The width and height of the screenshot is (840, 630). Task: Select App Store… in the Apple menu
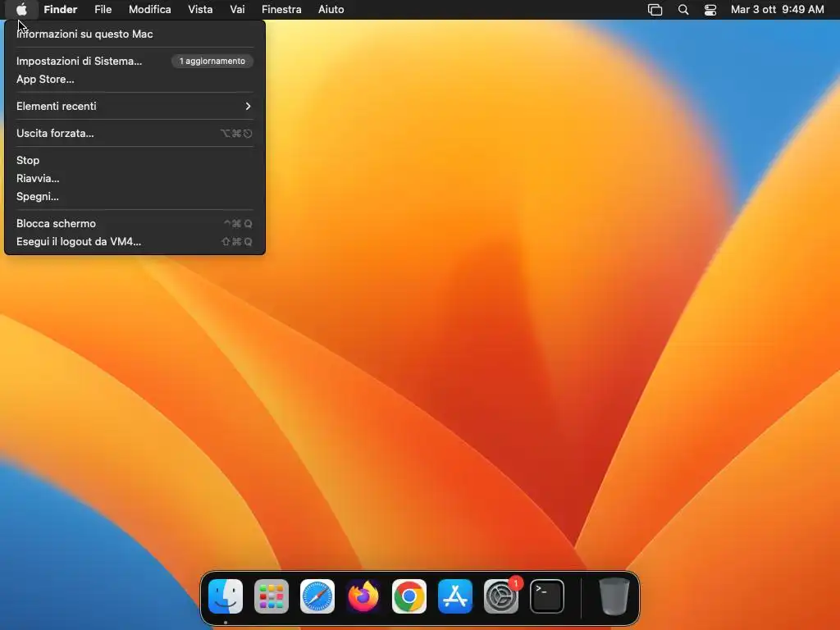pos(135,80)
